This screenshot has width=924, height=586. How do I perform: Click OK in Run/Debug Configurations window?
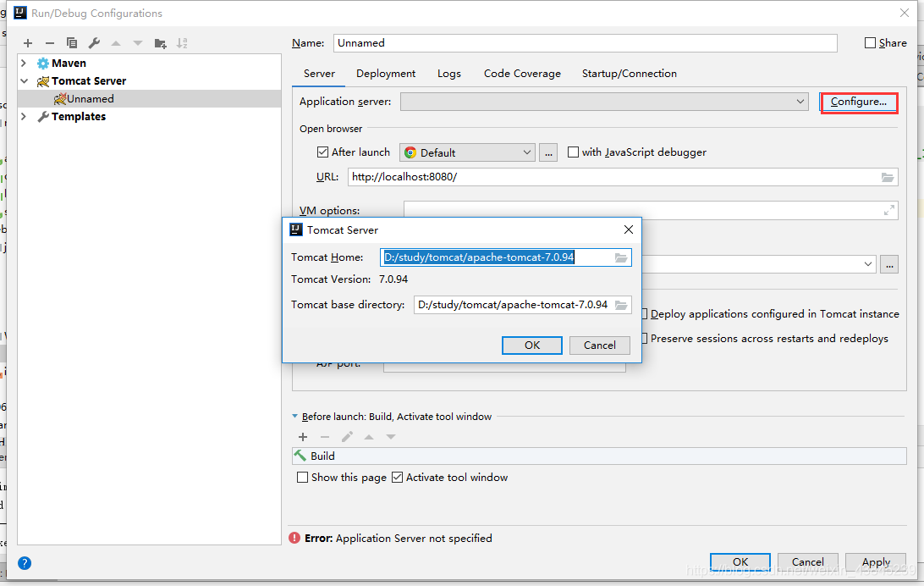(x=740, y=561)
